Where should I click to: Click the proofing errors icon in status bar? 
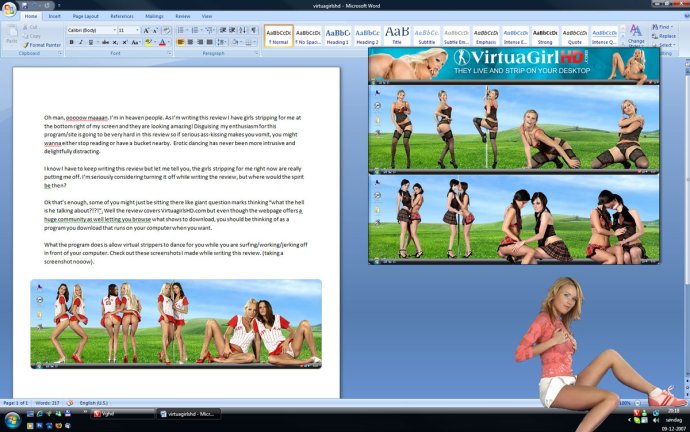point(70,403)
